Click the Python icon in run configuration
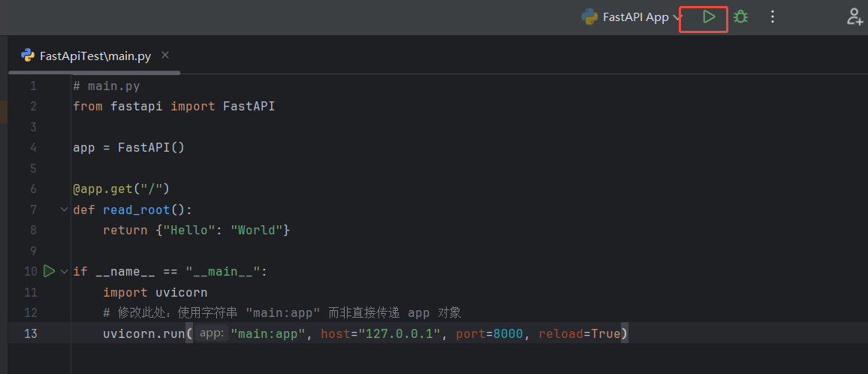Screen dimensions: 868x374 [x=589, y=17]
